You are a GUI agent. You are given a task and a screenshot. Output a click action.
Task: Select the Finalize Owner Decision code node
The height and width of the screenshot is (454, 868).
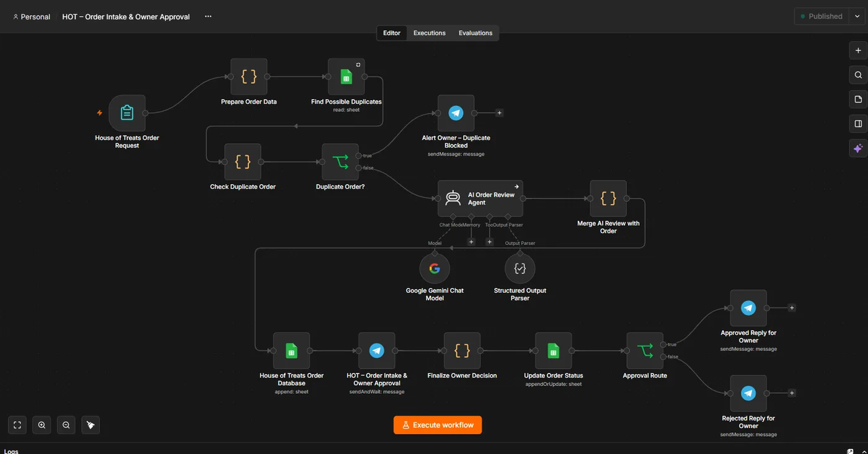tap(462, 351)
